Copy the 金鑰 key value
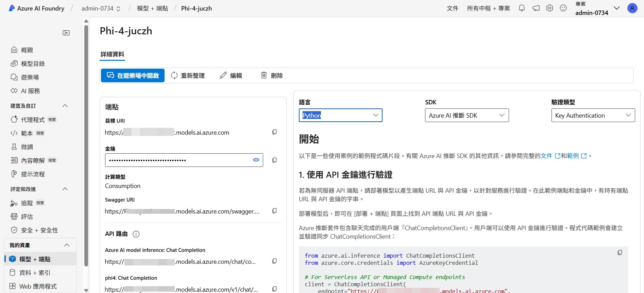The height and width of the screenshot is (293, 644). 274,160
